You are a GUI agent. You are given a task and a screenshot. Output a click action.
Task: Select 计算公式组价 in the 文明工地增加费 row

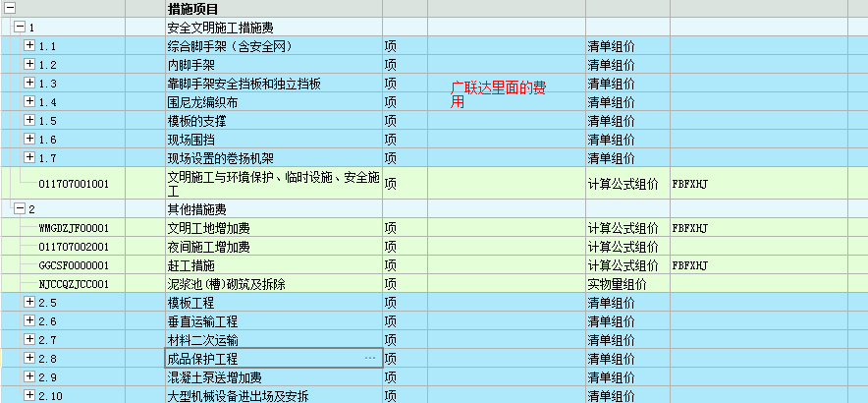(623, 228)
